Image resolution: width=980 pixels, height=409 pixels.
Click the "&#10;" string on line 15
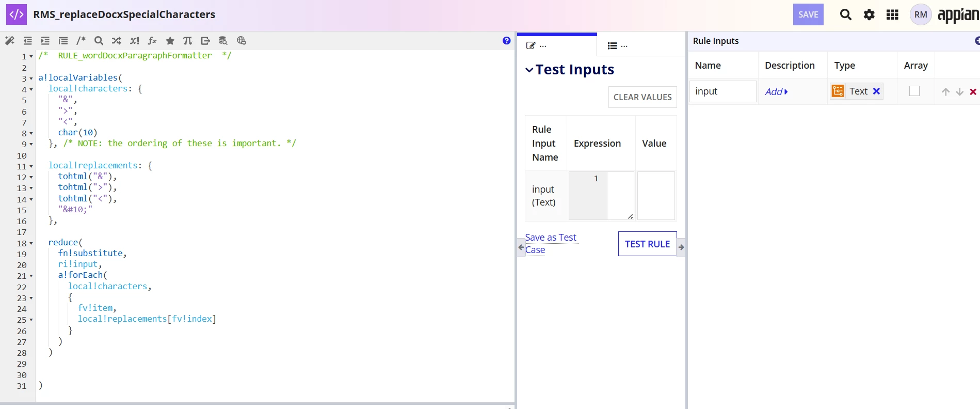pyautogui.click(x=75, y=209)
